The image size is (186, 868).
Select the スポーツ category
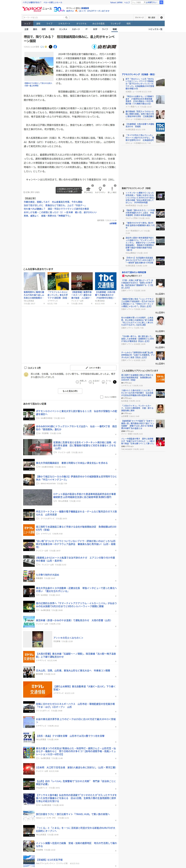coord(76,29)
